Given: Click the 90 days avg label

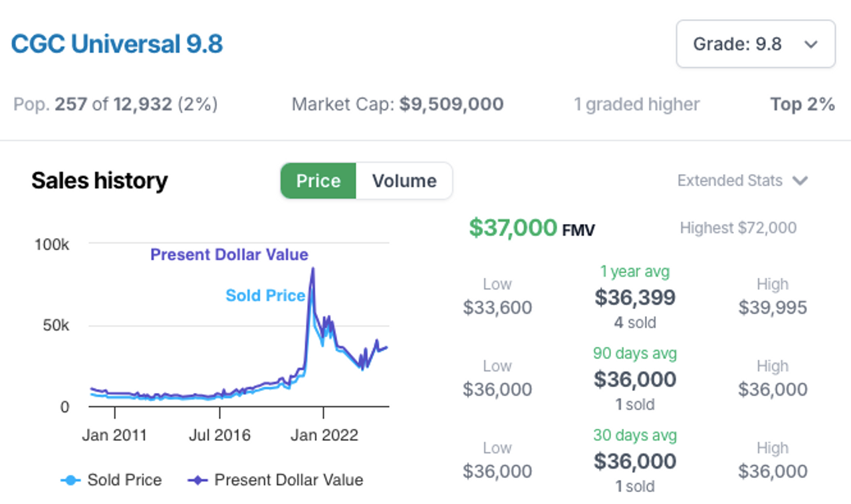Looking at the screenshot, I should 635,353.
